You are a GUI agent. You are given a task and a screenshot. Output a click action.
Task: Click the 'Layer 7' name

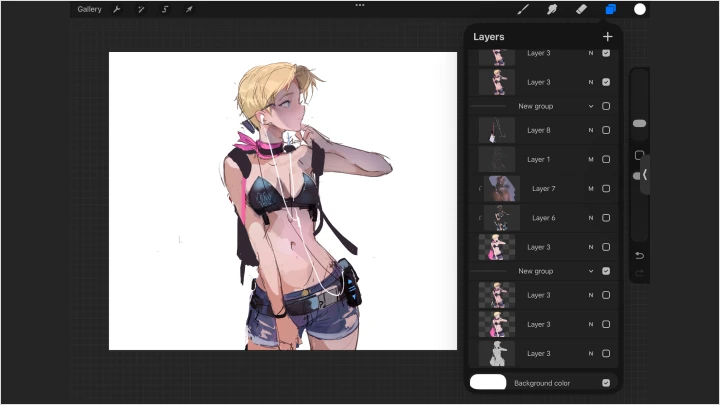point(544,188)
